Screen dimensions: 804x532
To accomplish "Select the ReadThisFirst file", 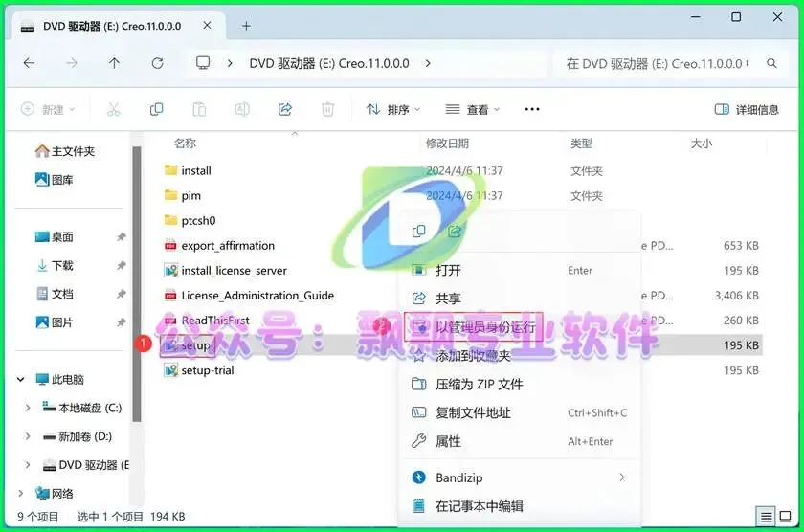I will 207,321.
